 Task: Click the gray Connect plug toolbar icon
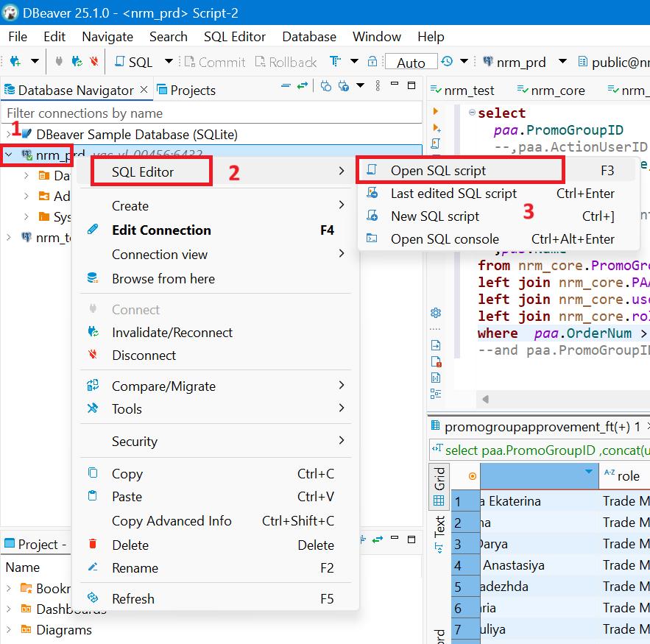[x=59, y=61]
